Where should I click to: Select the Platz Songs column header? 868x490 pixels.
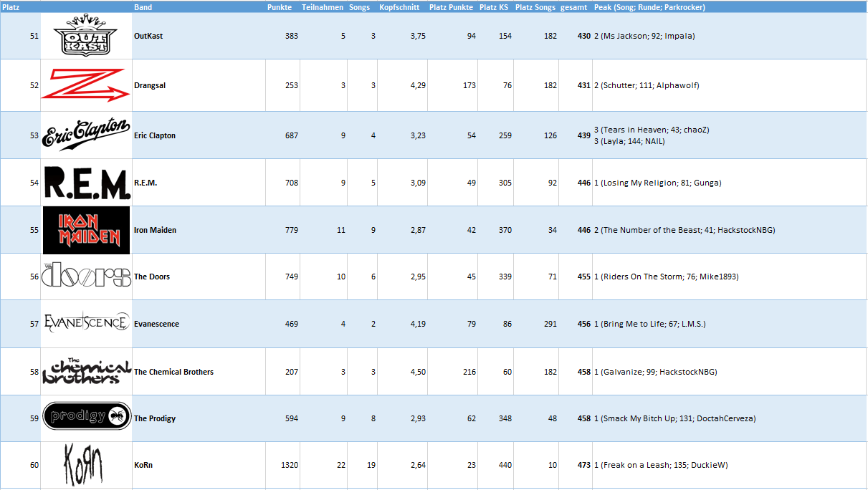pos(535,7)
